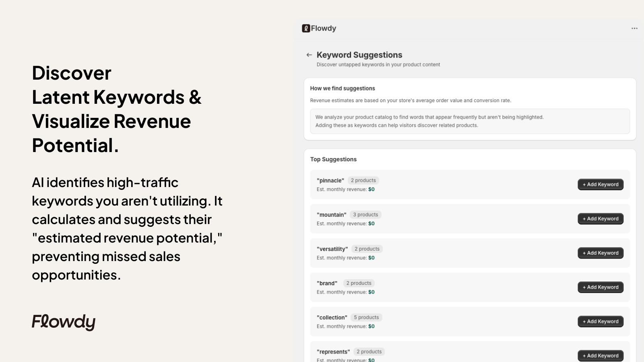644x362 pixels.
Task: Click the "brand" keyword label
Action: coord(327,283)
